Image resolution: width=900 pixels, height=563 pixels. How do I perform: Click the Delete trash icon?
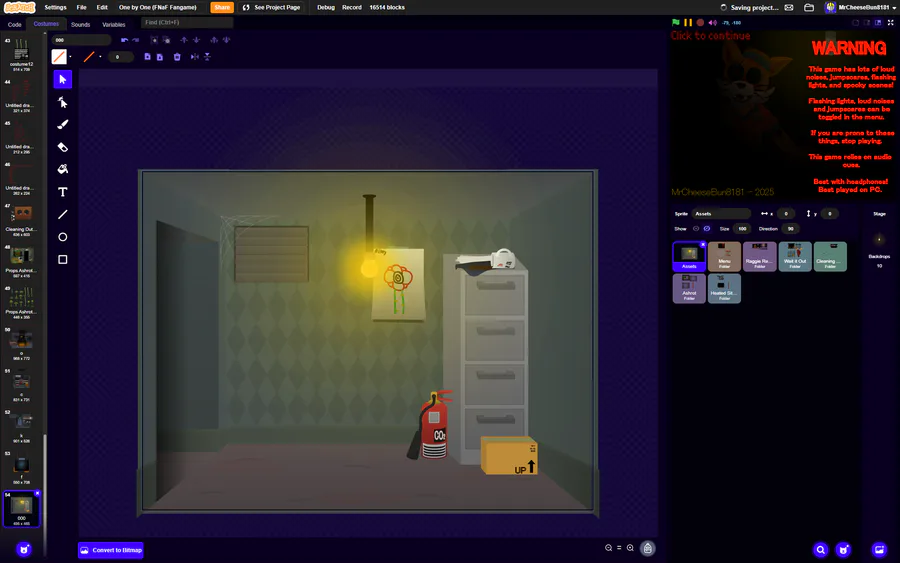(x=177, y=57)
